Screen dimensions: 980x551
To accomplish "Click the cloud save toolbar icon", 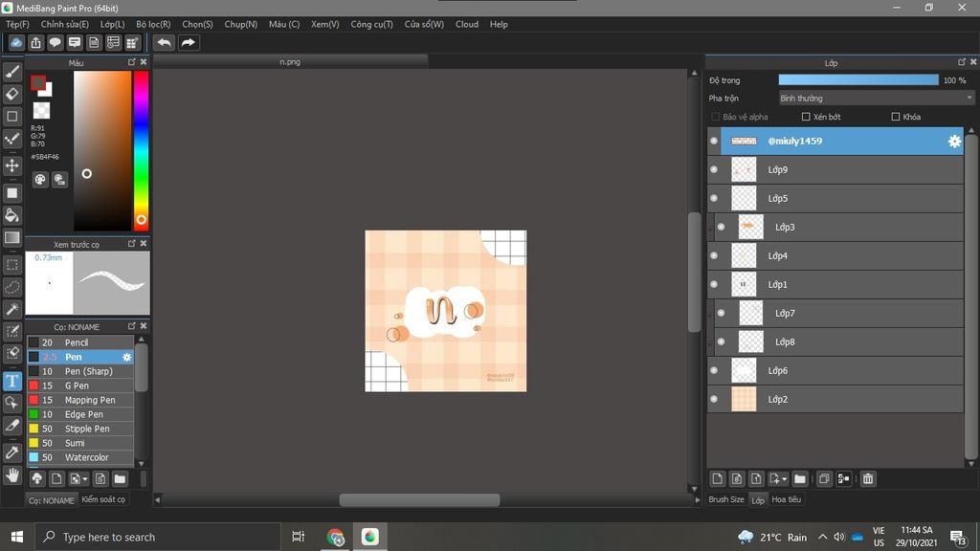I will point(16,42).
